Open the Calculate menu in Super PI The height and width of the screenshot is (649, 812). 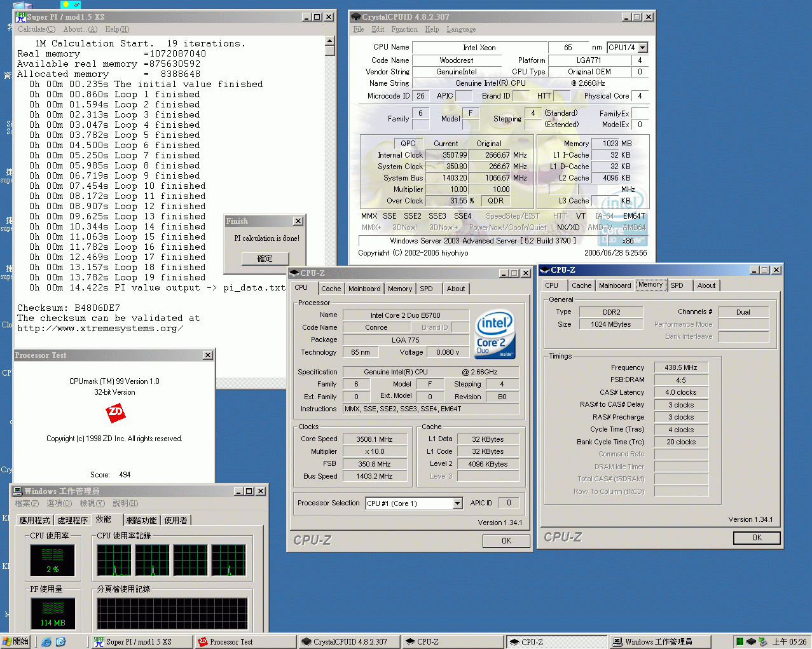point(36,29)
